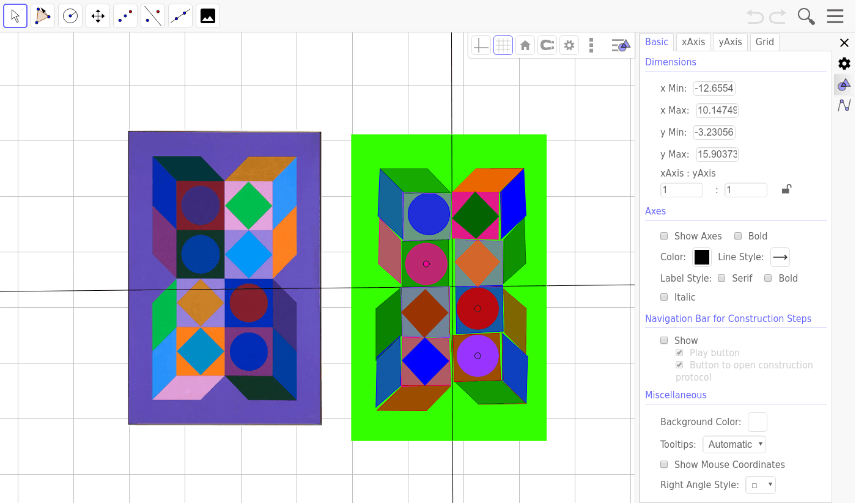Click the xAxis ratio input field
The width and height of the screenshot is (856, 504).
click(682, 190)
